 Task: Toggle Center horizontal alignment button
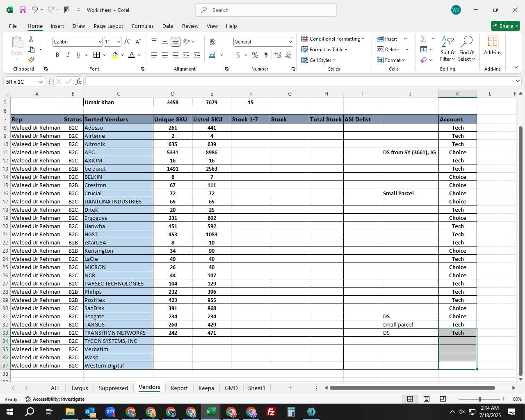(x=164, y=55)
